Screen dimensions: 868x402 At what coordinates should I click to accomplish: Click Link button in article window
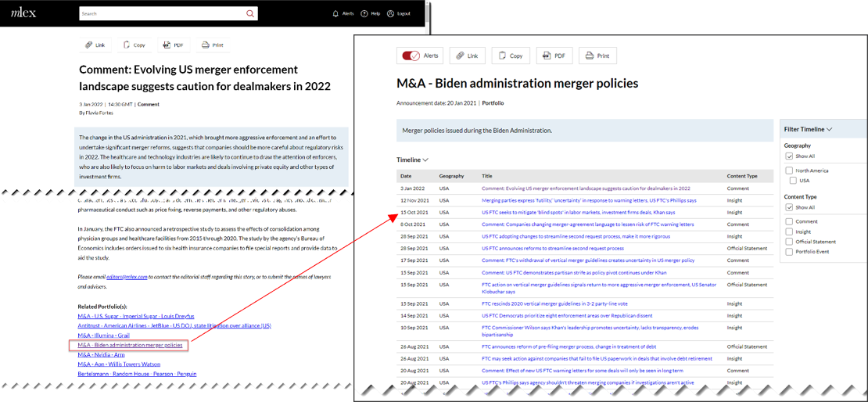click(95, 45)
